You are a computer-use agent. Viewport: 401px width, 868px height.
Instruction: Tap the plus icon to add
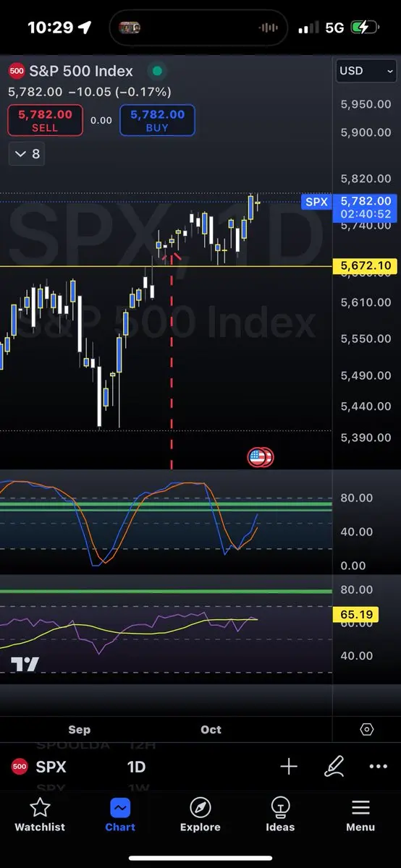(289, 767)
